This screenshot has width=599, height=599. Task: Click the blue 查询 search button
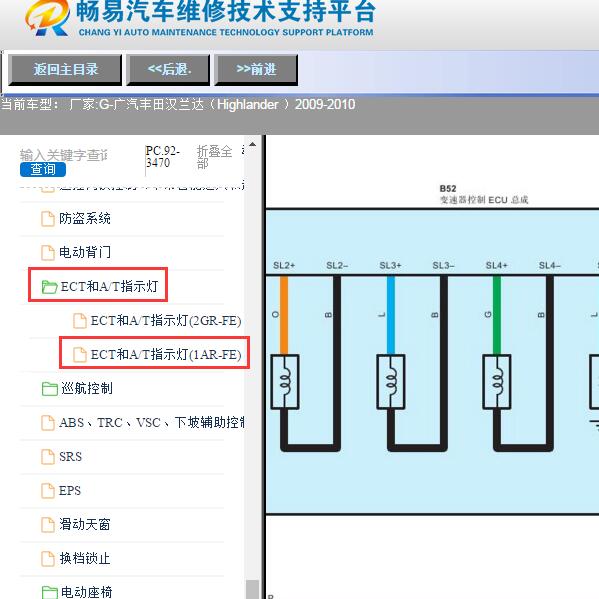pos(43,169)
